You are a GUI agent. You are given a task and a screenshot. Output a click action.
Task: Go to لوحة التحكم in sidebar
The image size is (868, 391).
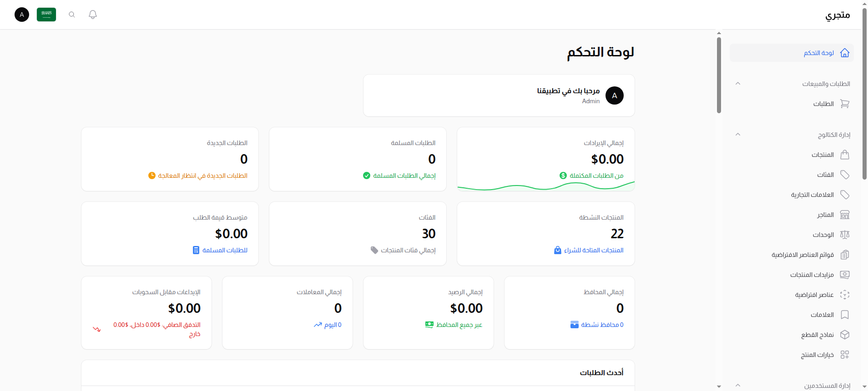tap(819, 53)
